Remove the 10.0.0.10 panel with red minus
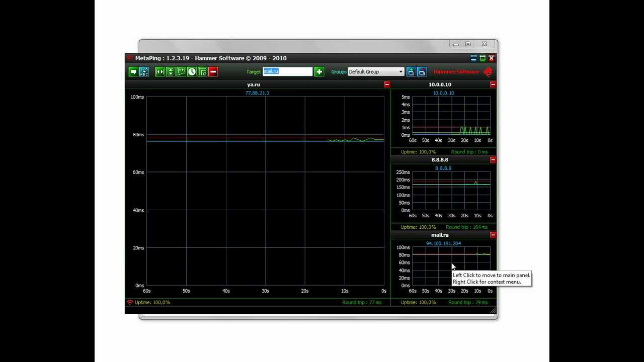 (493, 84)
